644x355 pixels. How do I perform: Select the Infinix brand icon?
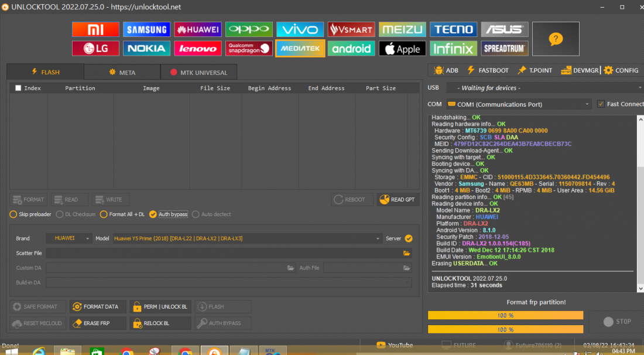click(453, 49)
